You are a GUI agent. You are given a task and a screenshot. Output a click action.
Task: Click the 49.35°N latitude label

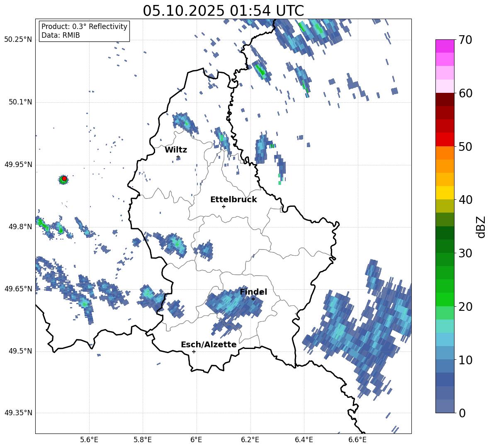[18, 413]
